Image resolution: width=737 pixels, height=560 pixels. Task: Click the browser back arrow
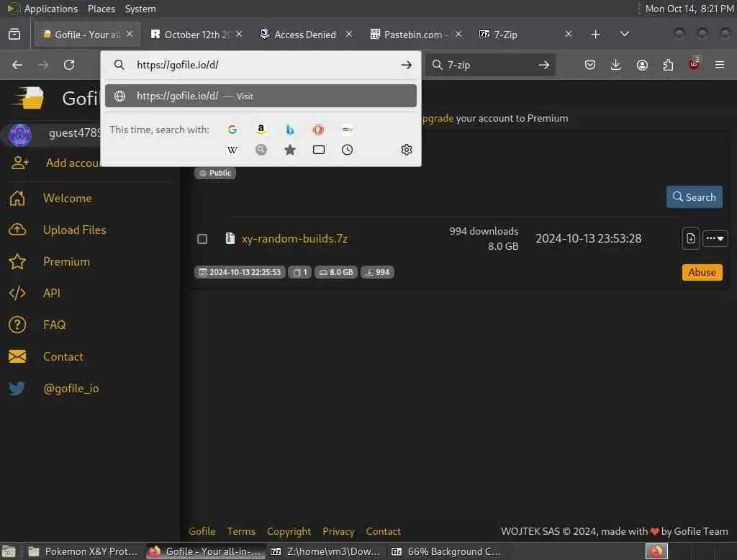[x=17, y=65]
